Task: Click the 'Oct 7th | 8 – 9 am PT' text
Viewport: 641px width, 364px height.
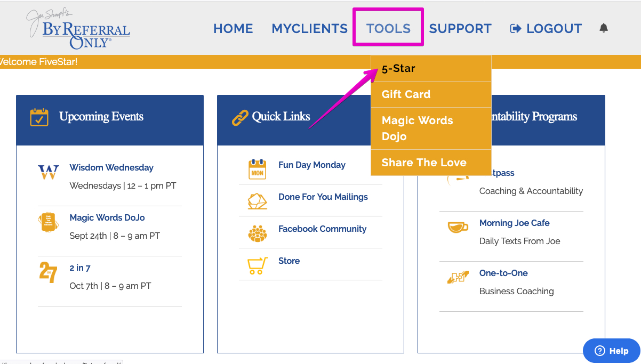Action: point(110,286)
